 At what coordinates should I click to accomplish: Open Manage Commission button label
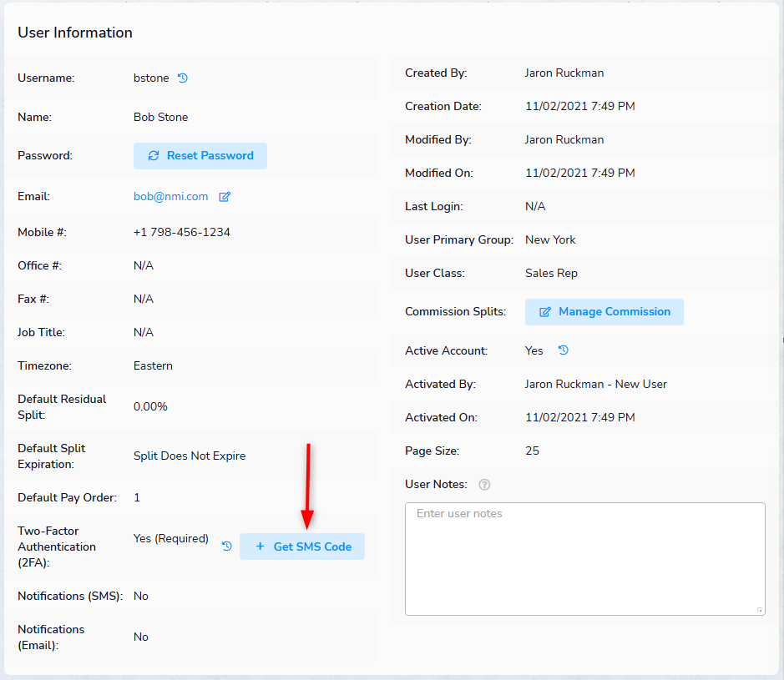coord(615,312)
